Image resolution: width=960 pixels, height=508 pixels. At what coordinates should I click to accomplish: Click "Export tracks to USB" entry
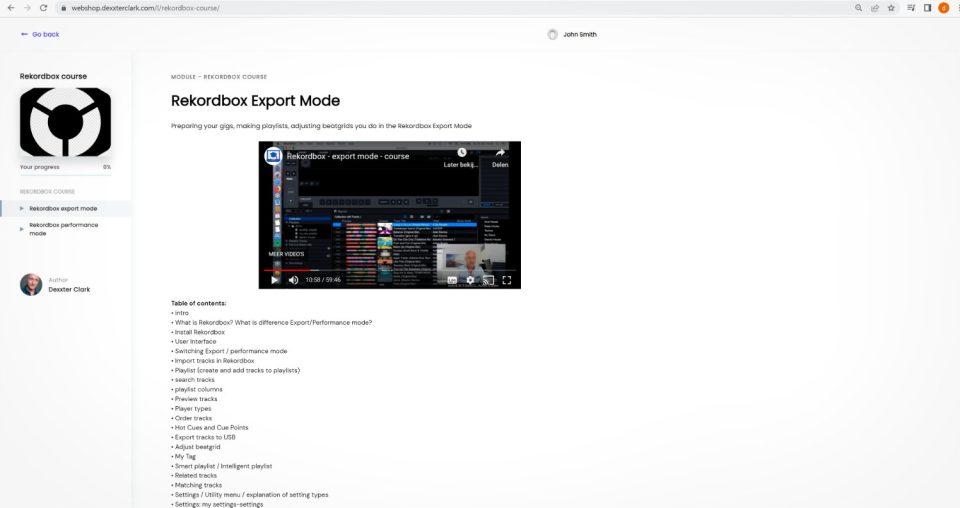click(205, 437)
